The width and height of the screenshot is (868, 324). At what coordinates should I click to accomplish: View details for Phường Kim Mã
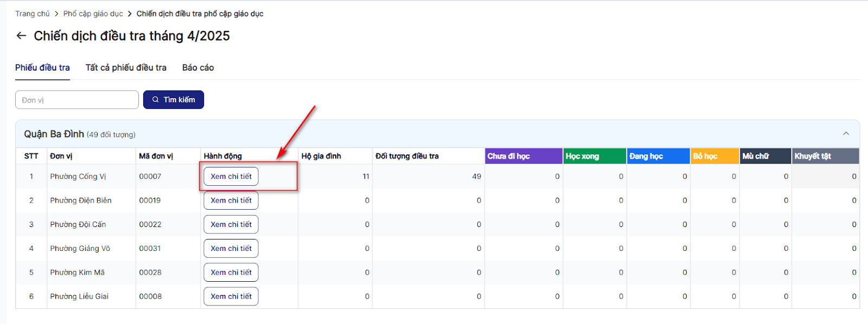tap(231, 273)
